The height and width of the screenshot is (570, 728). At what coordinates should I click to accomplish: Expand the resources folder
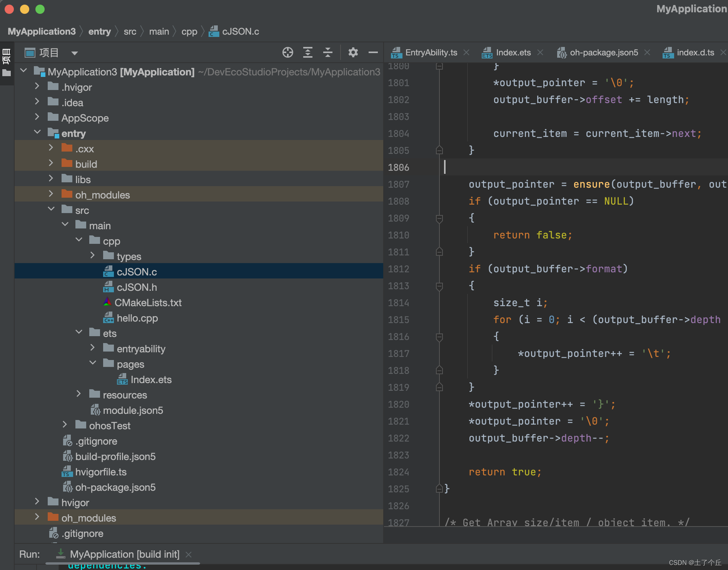click(78, 394)
